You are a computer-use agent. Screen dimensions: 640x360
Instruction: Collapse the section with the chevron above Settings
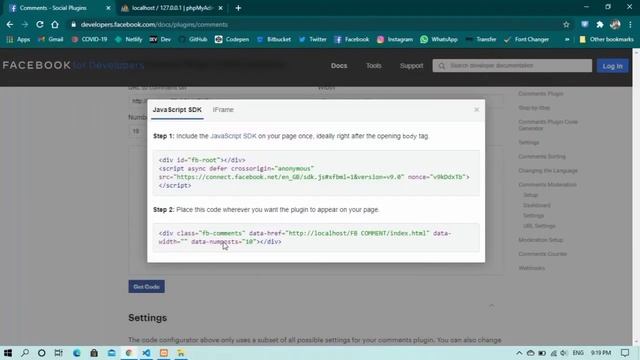click(x=491, y=305)
